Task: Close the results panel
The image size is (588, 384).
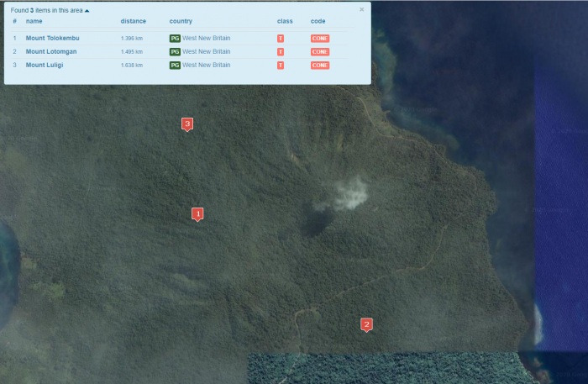Action: [x=362, y=9]
